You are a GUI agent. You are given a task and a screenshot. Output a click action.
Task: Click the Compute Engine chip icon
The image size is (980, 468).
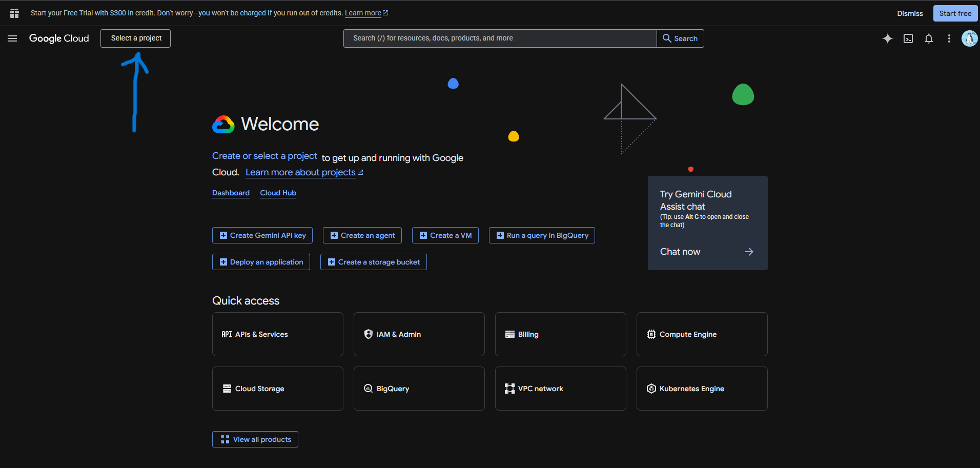[651, 334]
